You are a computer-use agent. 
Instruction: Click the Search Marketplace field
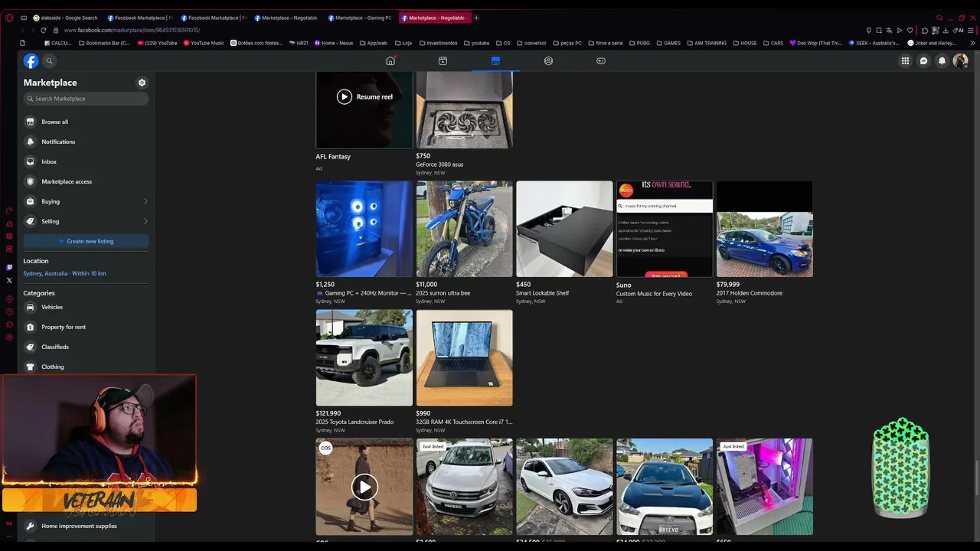pyautogui.click(x=86, y=99)
